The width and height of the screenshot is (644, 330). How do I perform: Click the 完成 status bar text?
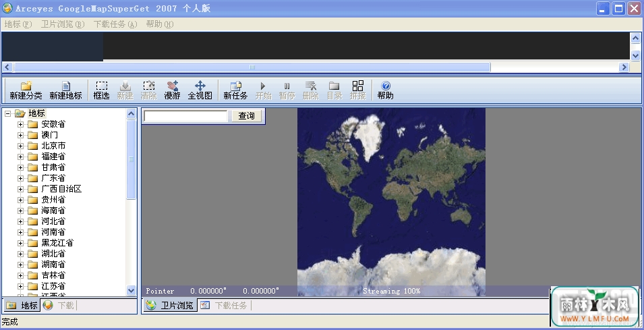(10, 322)
